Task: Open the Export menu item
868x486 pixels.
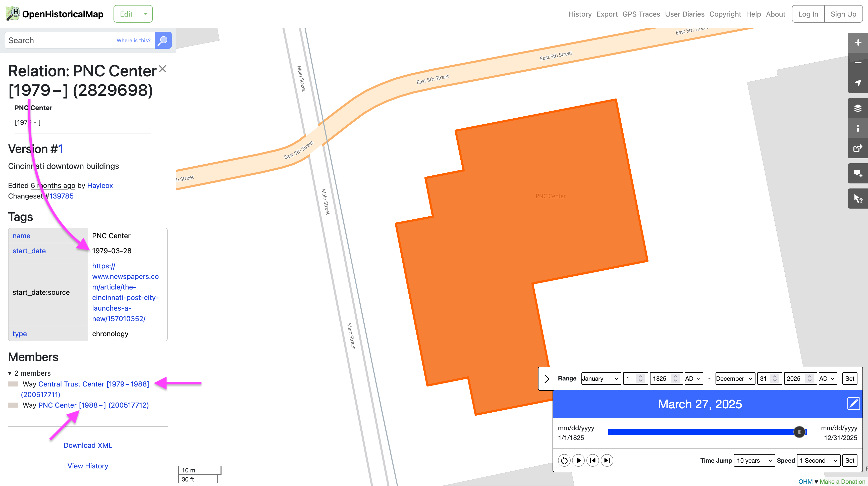Action: tap(607, 14)
